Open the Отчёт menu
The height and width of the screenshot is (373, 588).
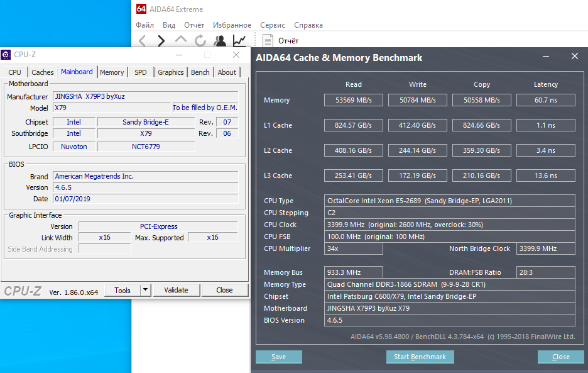194,25
